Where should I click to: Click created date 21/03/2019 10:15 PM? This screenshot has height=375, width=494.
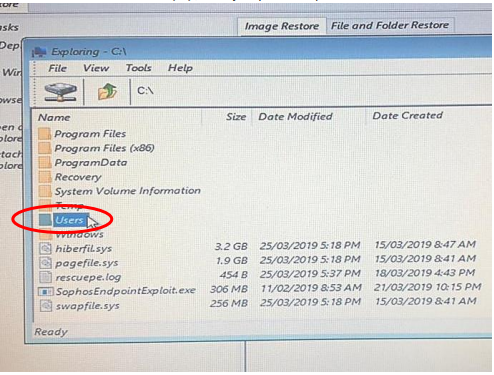coord(428,287)
